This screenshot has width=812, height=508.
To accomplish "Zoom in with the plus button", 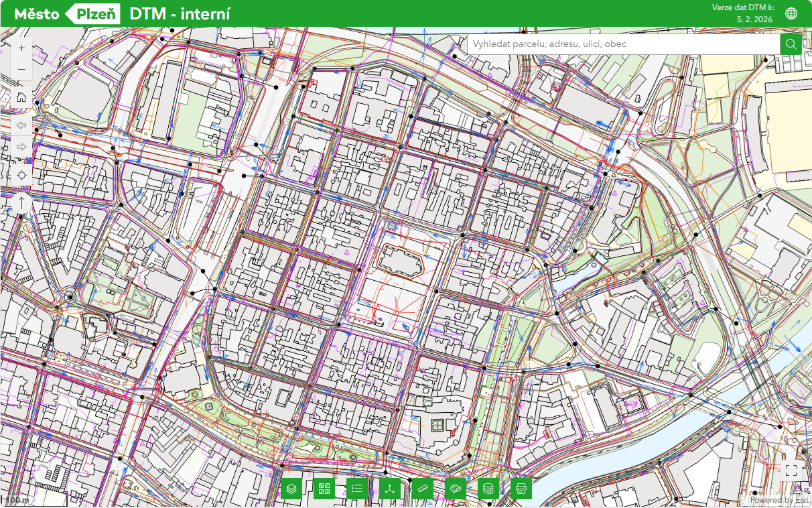I will (21, 48).
